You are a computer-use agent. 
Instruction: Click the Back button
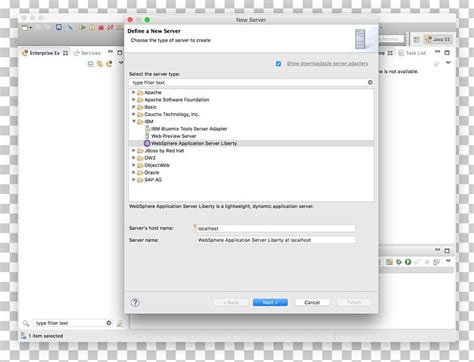pos(231,302)
